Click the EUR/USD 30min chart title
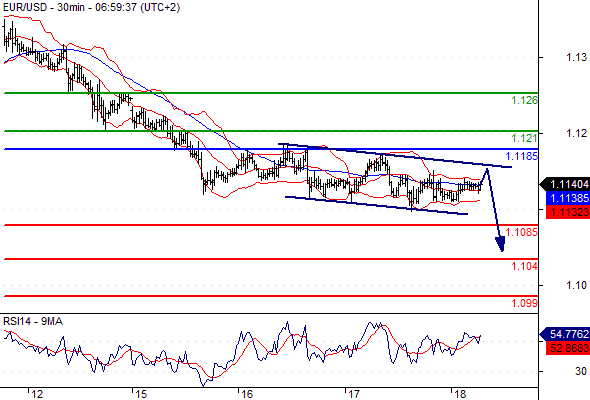The width and height of the screenshot is (590, 400). coord(91,8)
